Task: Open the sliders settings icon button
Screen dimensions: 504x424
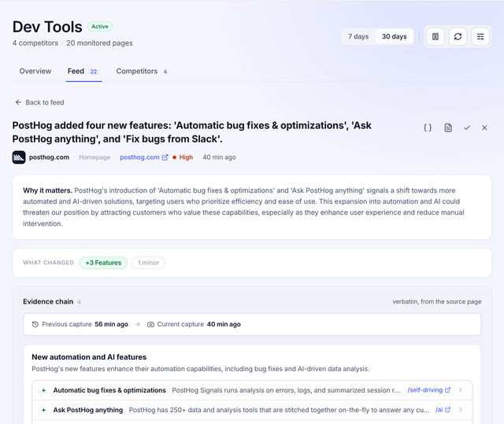Action: (480, 37)
